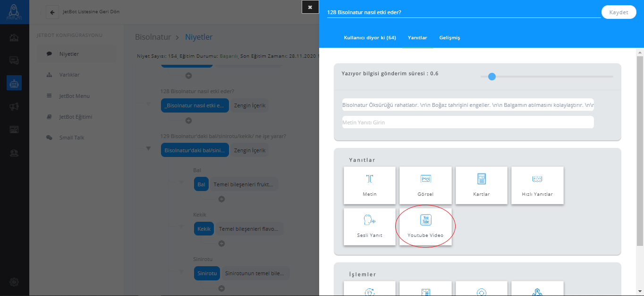Add the Görsel image response card
Screen dimensions: 644x296
coord(425,185)
